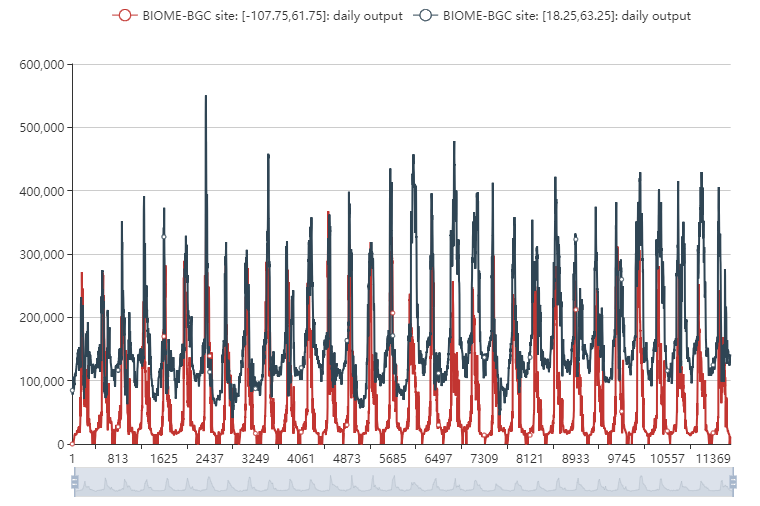Click the red legend marker for site [-107.75,61.75]

point(123,16)
